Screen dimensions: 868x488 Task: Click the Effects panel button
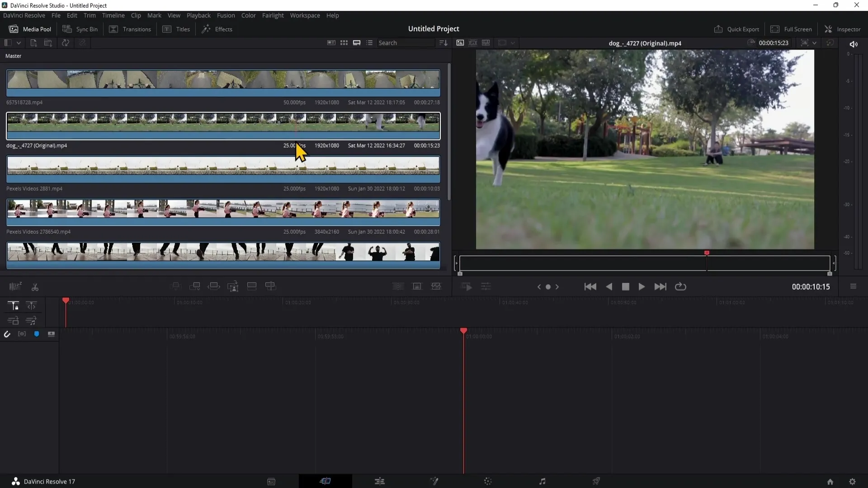218,29
